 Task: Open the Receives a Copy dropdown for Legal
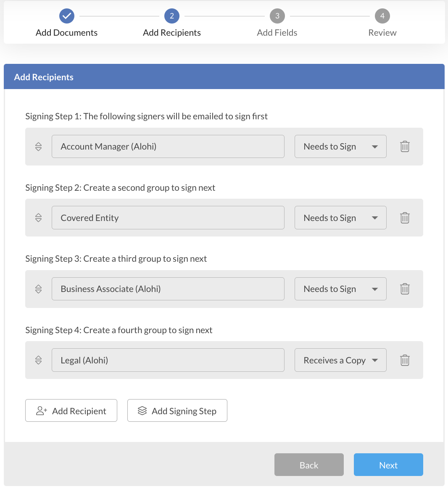coord(340,360)
